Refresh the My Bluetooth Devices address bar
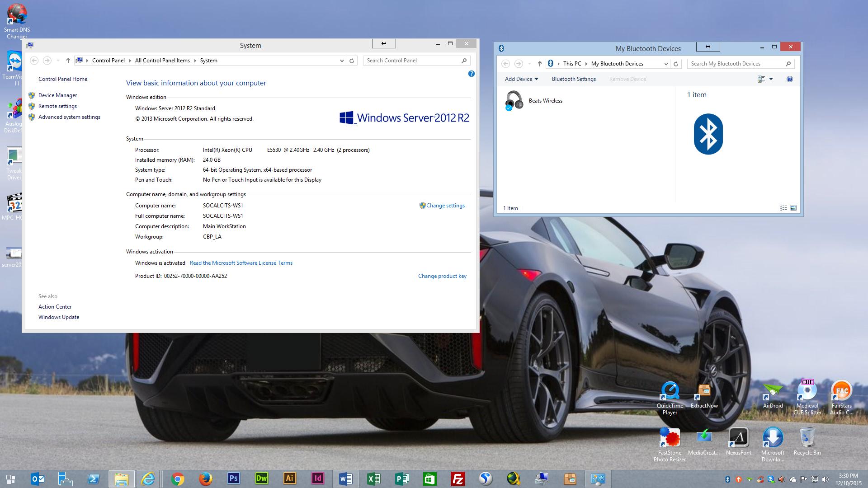The width and height of the screenshot is (868, 488). (x=676, y=64)
